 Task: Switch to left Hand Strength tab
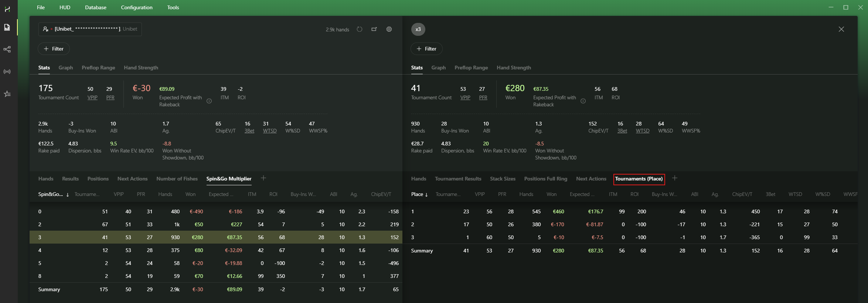[x=141, y=68]
